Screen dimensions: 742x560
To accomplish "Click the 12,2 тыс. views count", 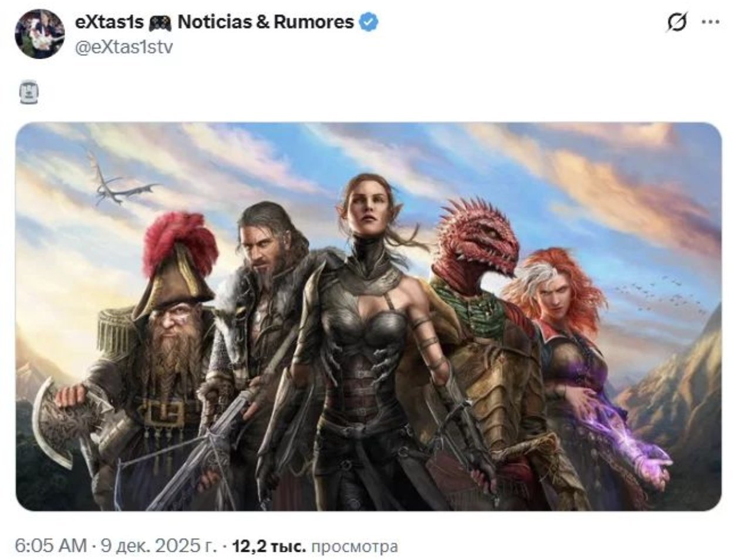I will [269, 546].
